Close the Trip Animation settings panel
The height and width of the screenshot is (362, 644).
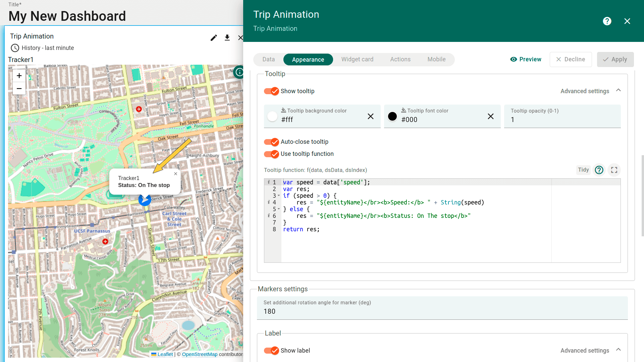(x=627, y=21)
